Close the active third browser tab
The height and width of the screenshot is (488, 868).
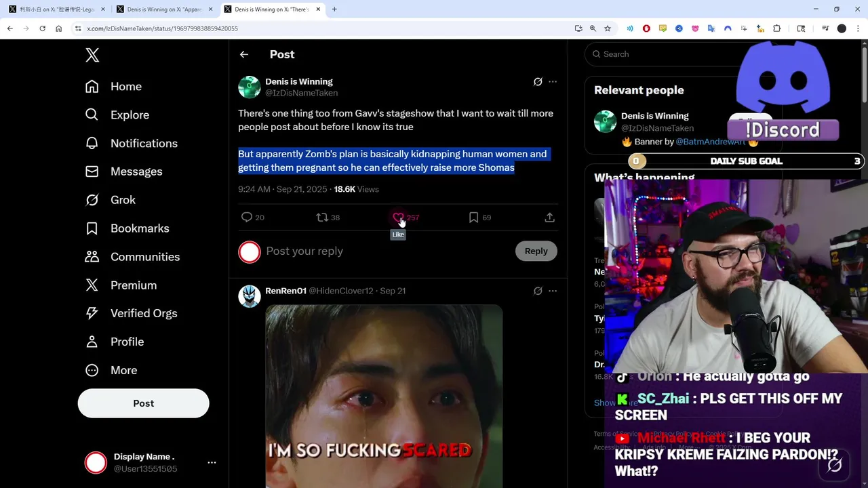click(x=319, y=9)
